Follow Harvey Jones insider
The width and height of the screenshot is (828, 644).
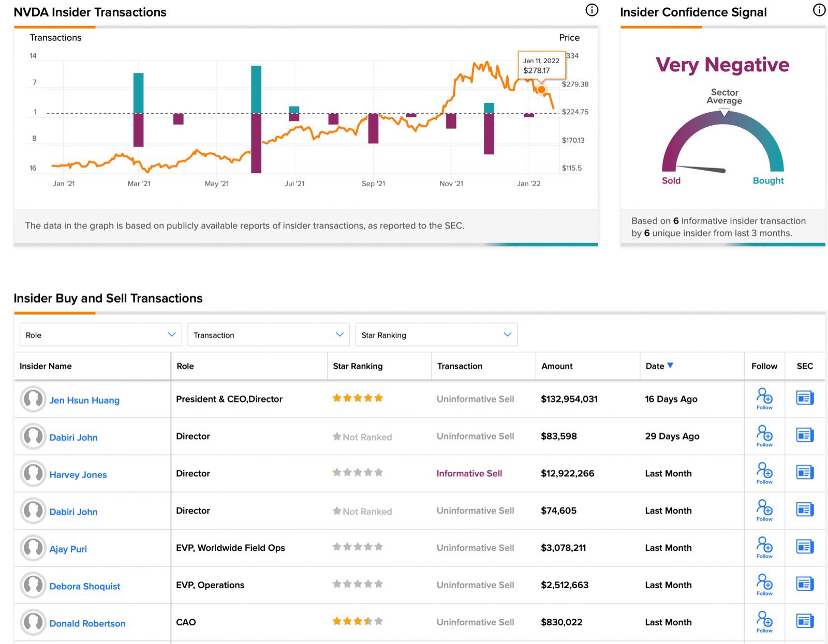pyautogui.click(x=764, y=473)
